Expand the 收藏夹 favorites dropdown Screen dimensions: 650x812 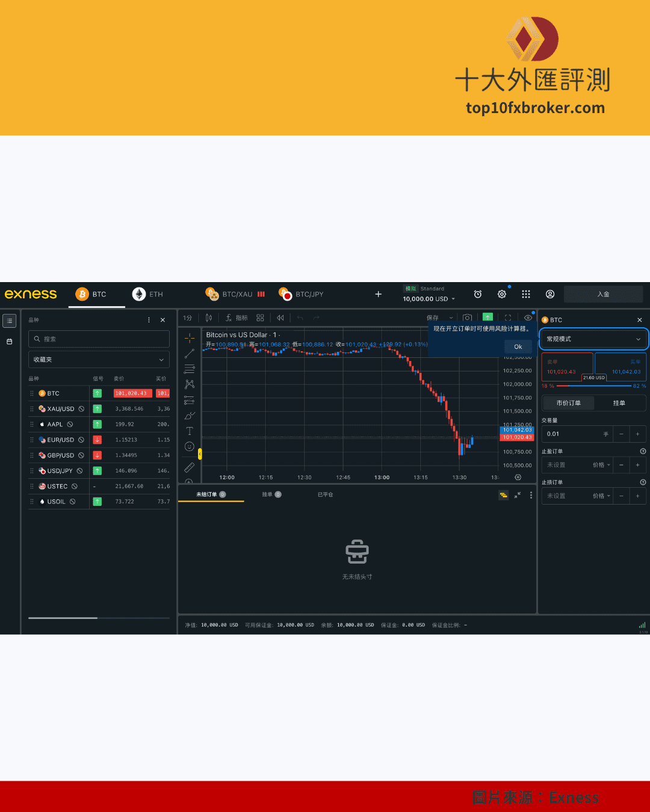coord(99,360)
